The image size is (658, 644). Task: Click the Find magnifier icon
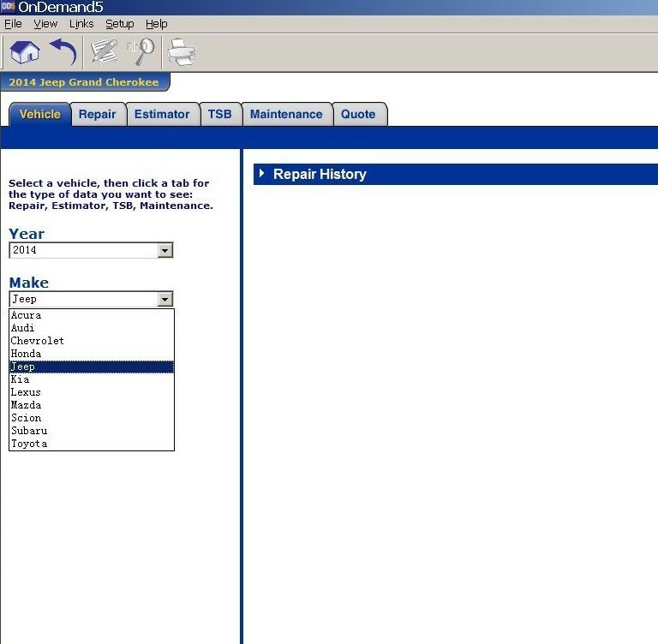[141, 53]
